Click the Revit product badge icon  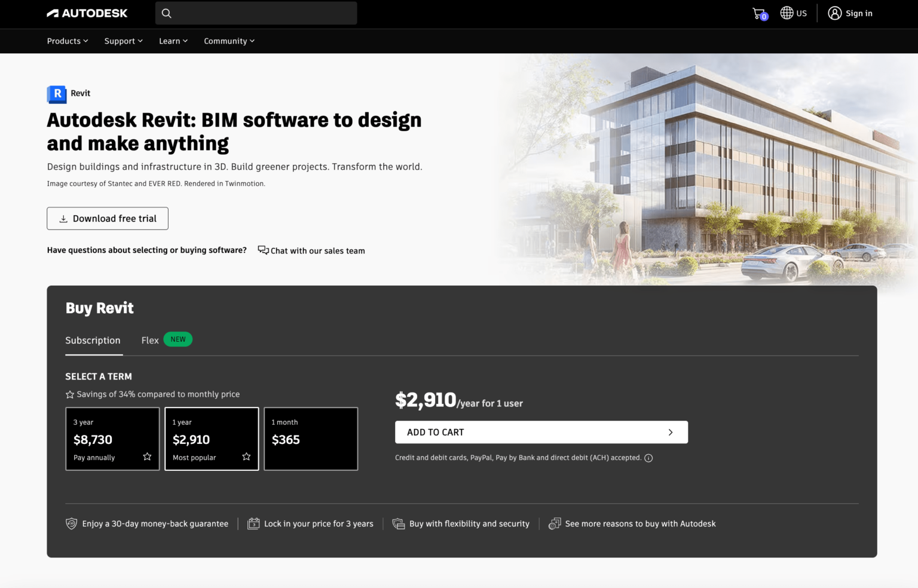[x=56, y=94]
